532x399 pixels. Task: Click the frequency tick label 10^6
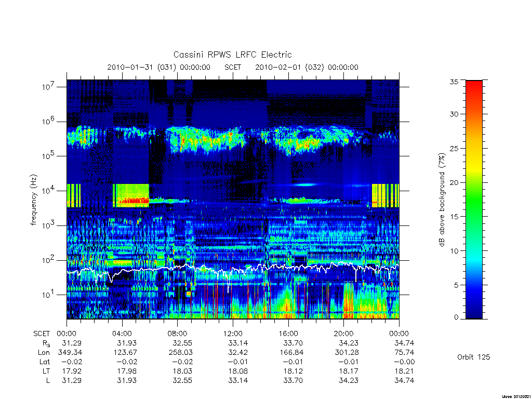coord(48,122)
